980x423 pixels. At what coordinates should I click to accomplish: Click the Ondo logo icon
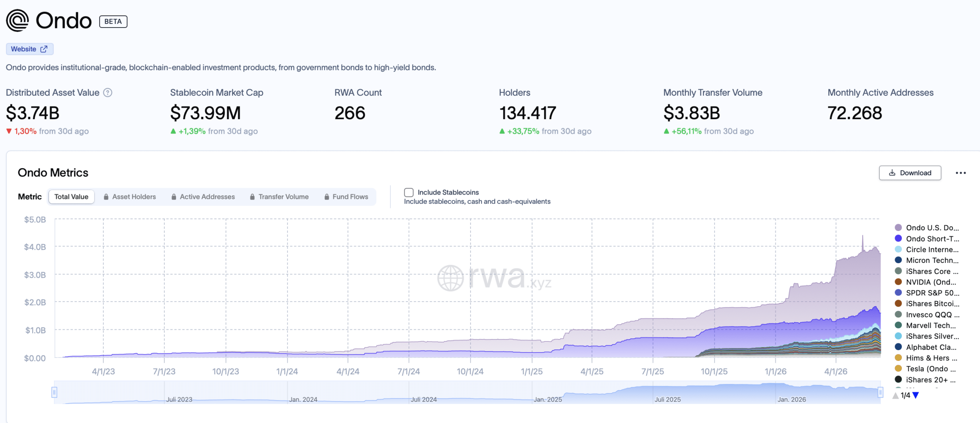click(18, 21)
